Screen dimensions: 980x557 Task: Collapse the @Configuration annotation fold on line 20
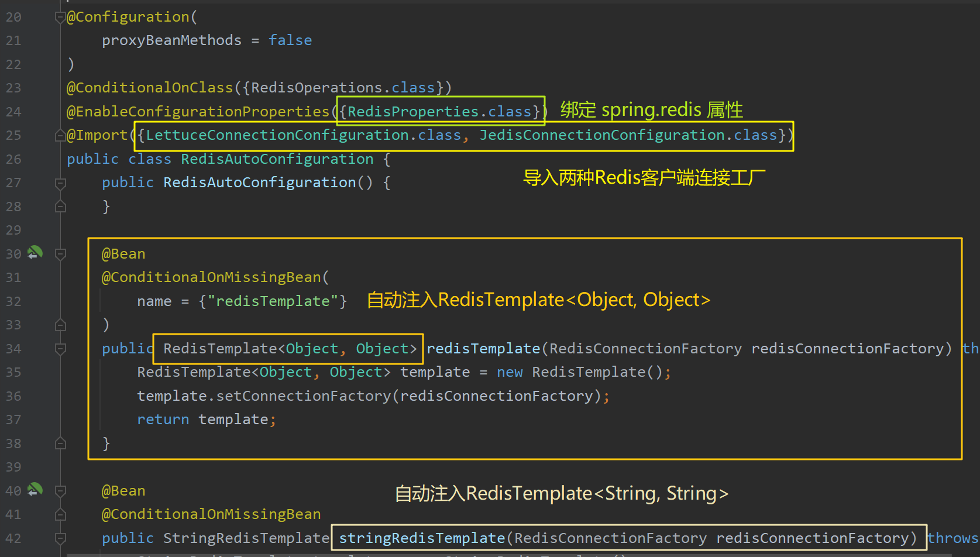click(60, 18)
